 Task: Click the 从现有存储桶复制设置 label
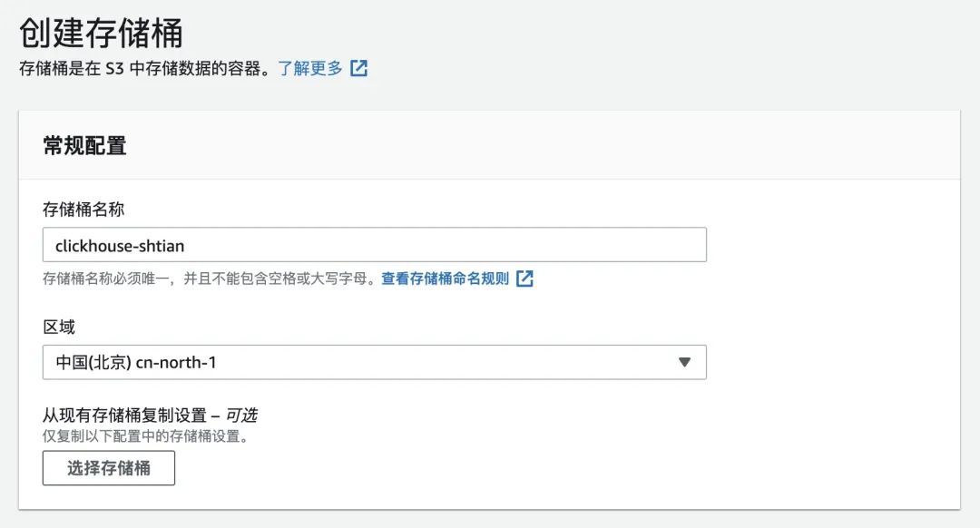pos(124,416)
